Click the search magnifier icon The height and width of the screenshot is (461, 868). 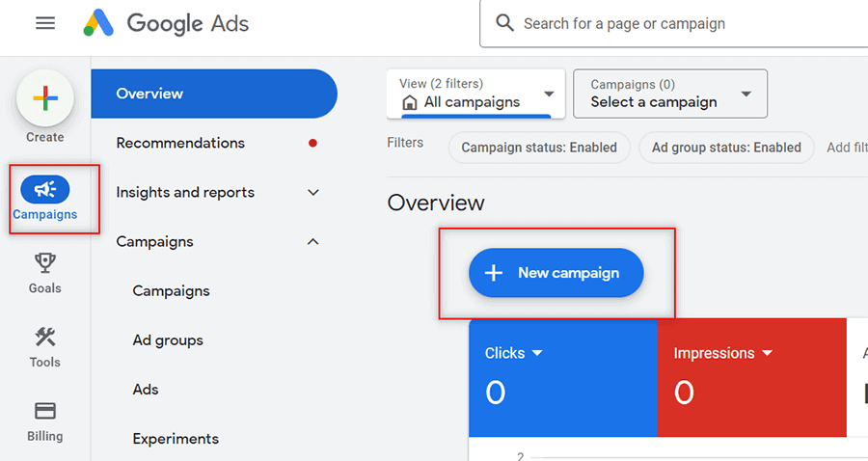[504, 23]
